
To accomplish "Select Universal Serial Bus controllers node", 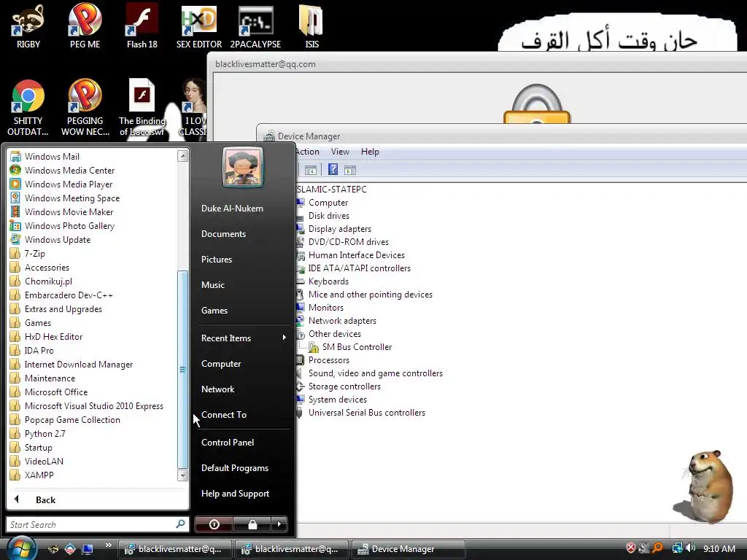I will pyautogui.click(x=366, y=413).
